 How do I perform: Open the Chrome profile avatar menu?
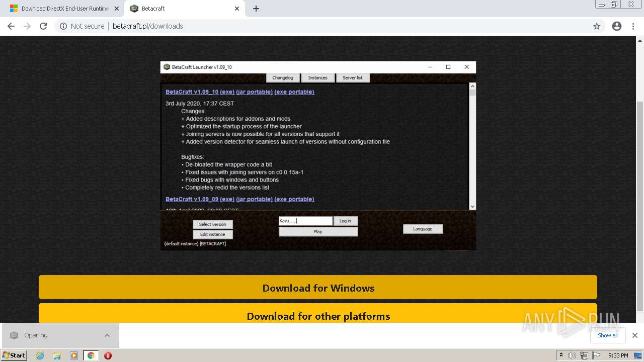pyautogui.click(x=617, y=26)
